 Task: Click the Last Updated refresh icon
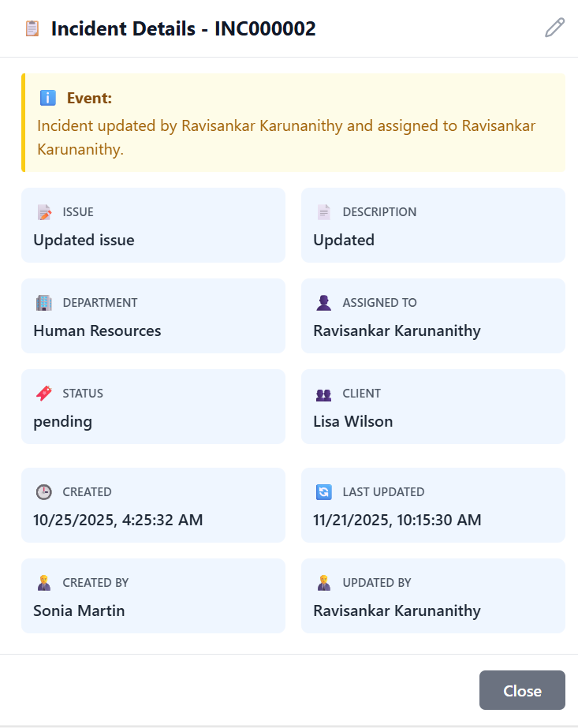(x=324, y=492)
